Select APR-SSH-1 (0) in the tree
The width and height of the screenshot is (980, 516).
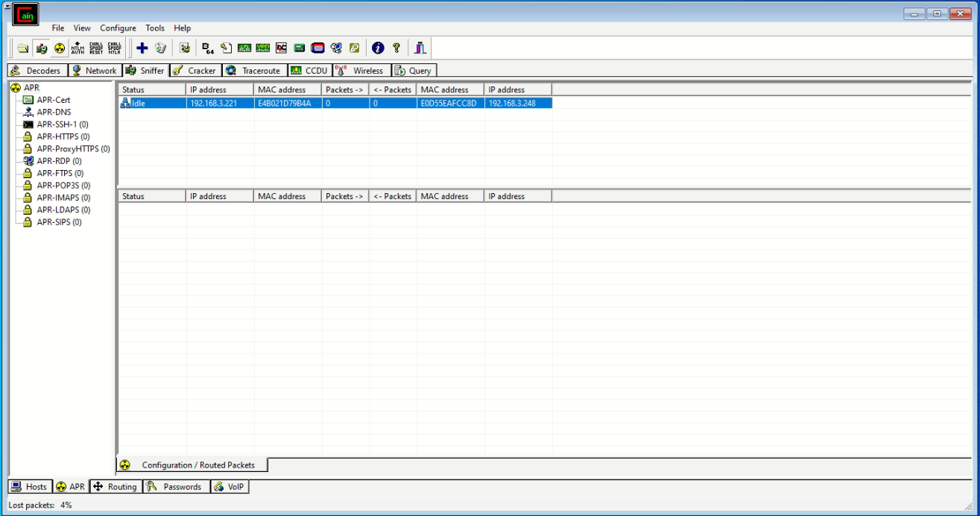click(x=63, y=125)
